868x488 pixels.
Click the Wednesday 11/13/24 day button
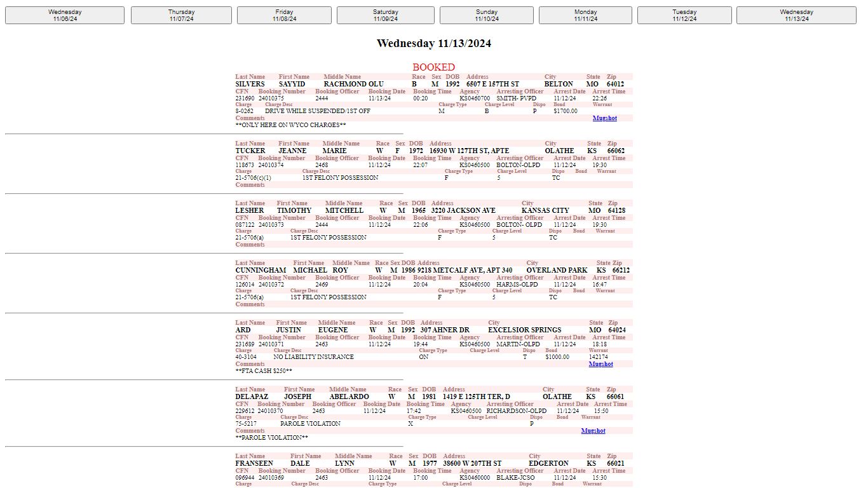click(x=796, y=15)
